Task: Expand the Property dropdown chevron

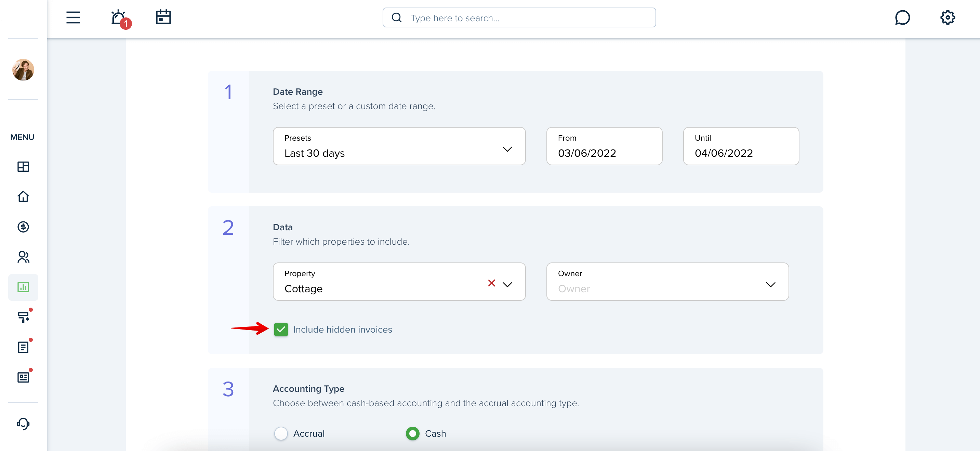Action: click(507, 284)
